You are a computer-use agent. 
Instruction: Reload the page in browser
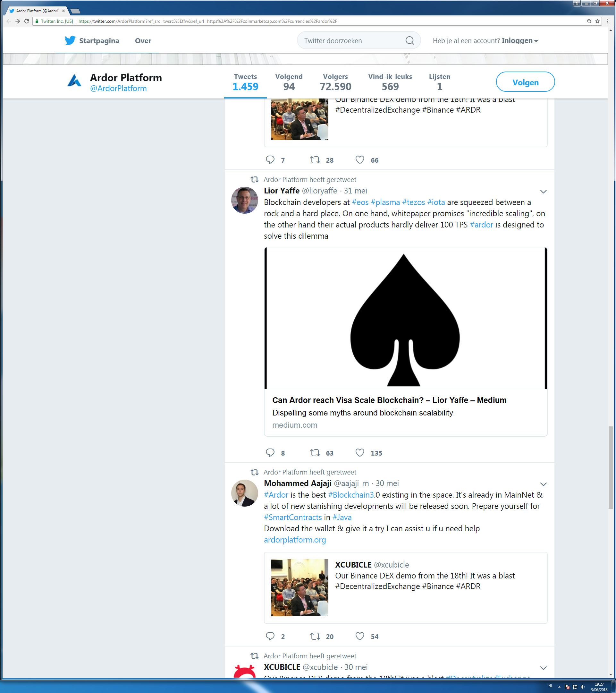point(27,21)
